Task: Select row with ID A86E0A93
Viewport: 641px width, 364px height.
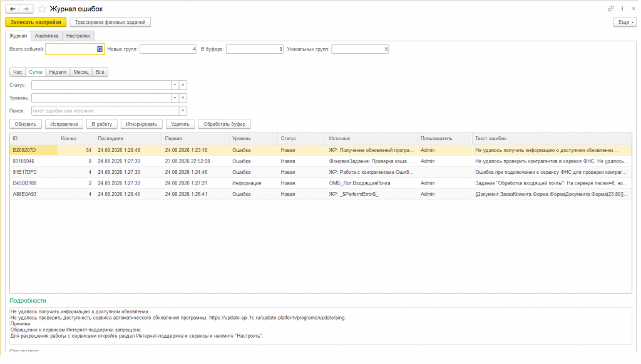Action: [x=320, y=195]
